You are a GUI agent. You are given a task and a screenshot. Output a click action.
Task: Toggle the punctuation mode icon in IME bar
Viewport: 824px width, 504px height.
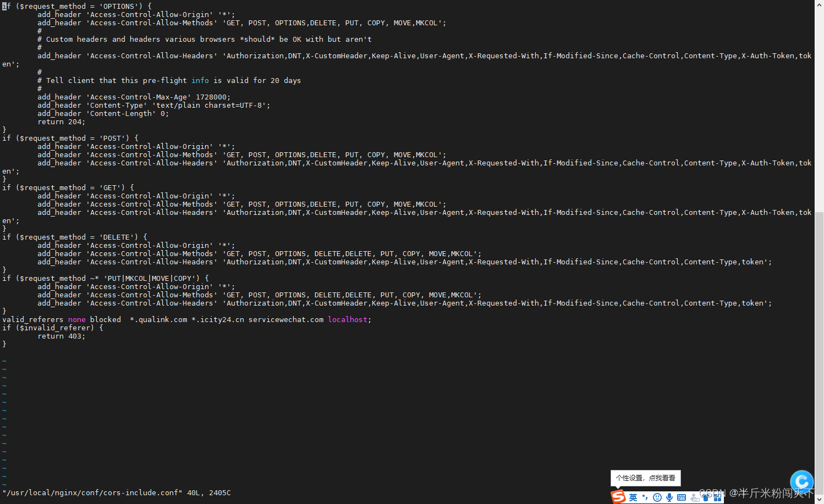coord(645,497)
